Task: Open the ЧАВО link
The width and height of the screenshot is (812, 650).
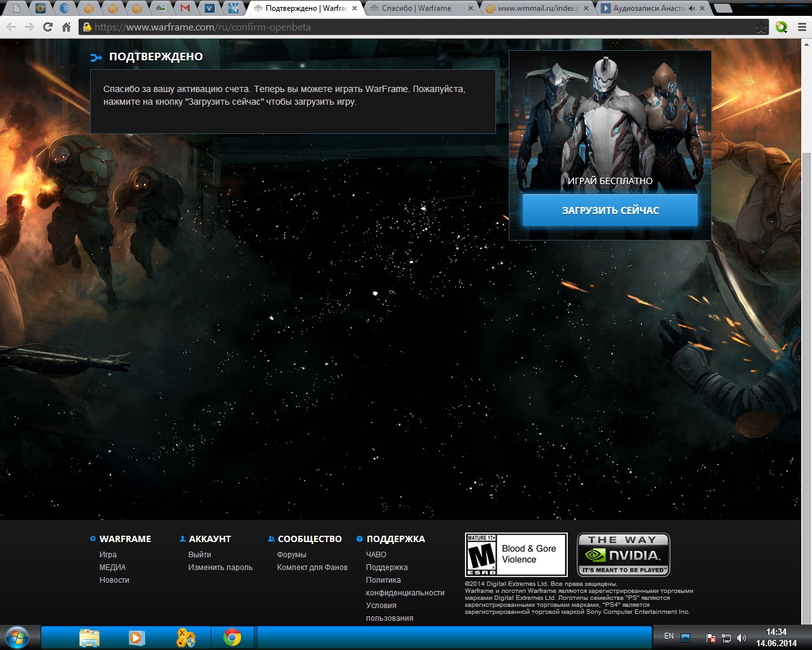Action: [376, 555]
